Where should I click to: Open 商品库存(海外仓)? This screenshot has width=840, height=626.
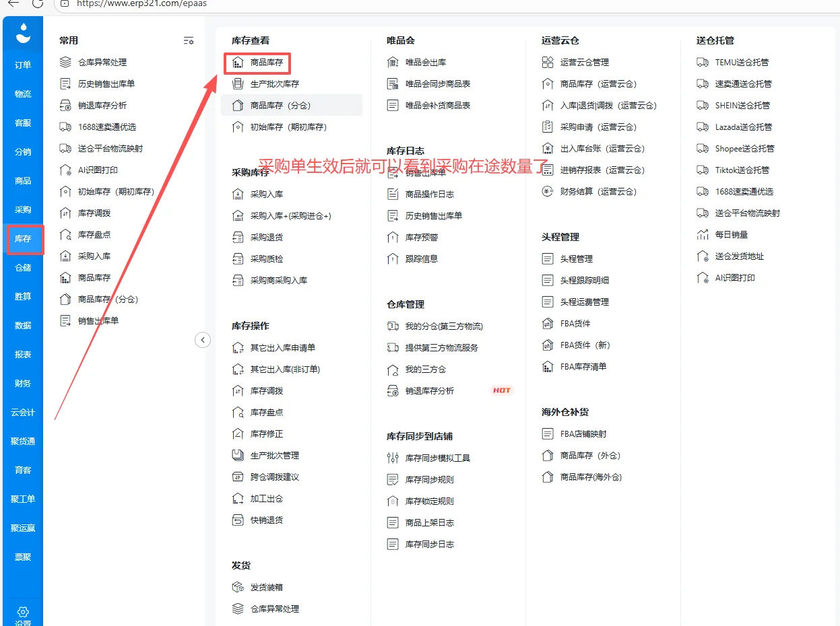tap(591, 477)
